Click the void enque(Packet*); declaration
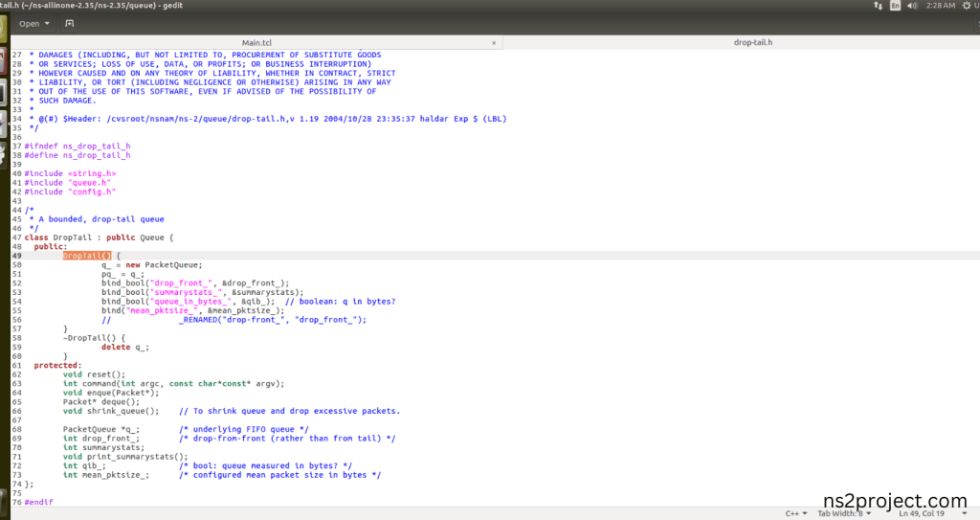The height and width of the screenshot is (520, 980). coord(111,393)
